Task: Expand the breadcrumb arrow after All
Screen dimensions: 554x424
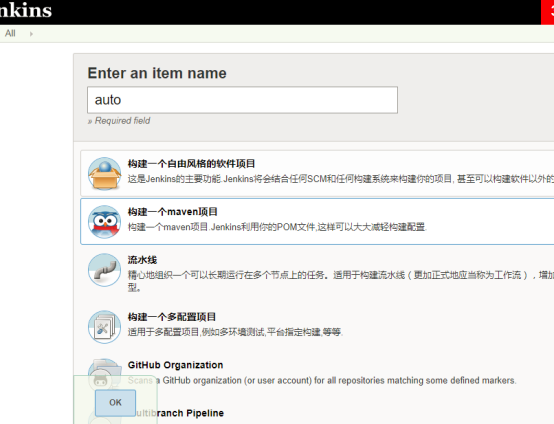Action: pyautogui.click(x=31, y=34)
